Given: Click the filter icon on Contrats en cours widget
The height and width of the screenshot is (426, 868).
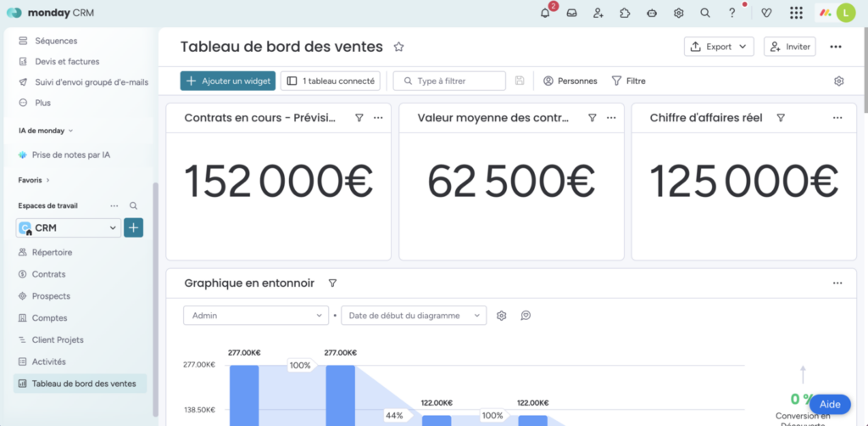Looking at the screenshot, I should 359,117.
